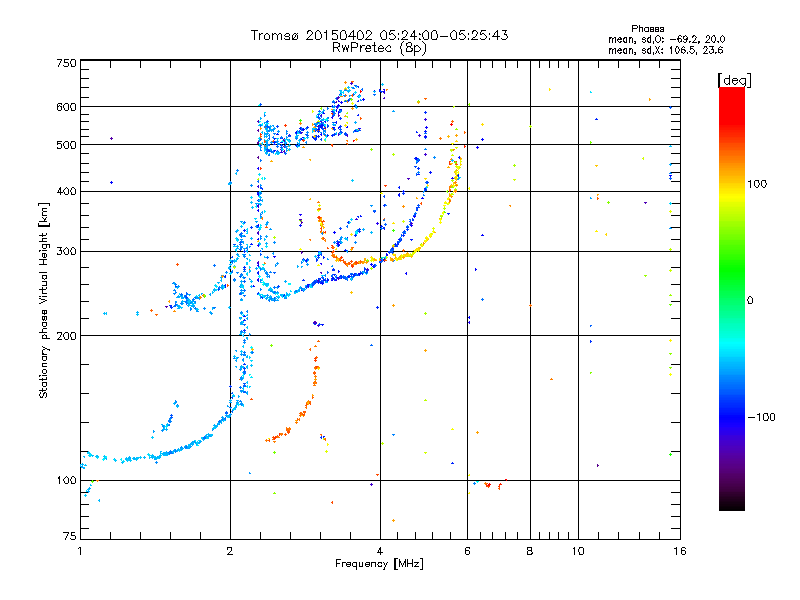Click the y-axis '200' tick label
800x600 pixels.
[66, 336]
